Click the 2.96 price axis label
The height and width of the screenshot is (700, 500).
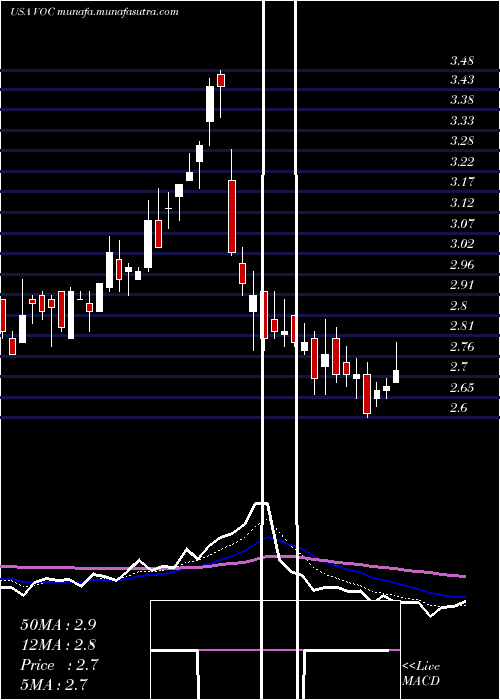[x=462, y=265]
